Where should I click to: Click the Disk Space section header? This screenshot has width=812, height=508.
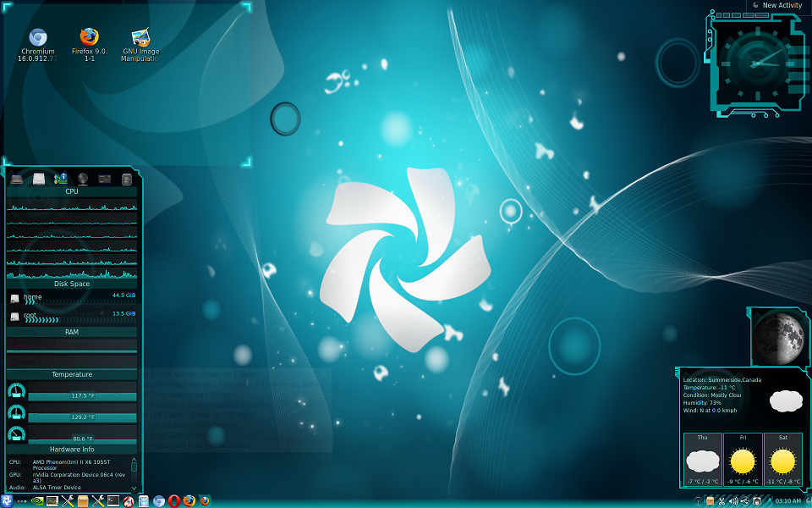tap(72, 284)
